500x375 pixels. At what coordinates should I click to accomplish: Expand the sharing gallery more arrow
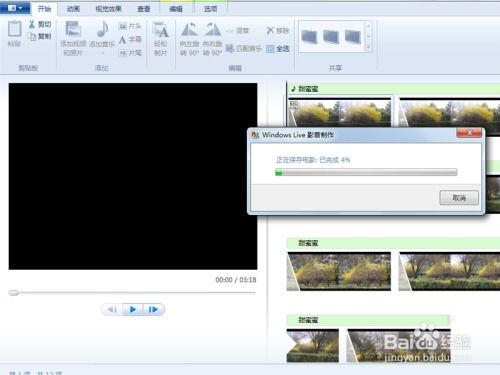[x=368, y=48]
